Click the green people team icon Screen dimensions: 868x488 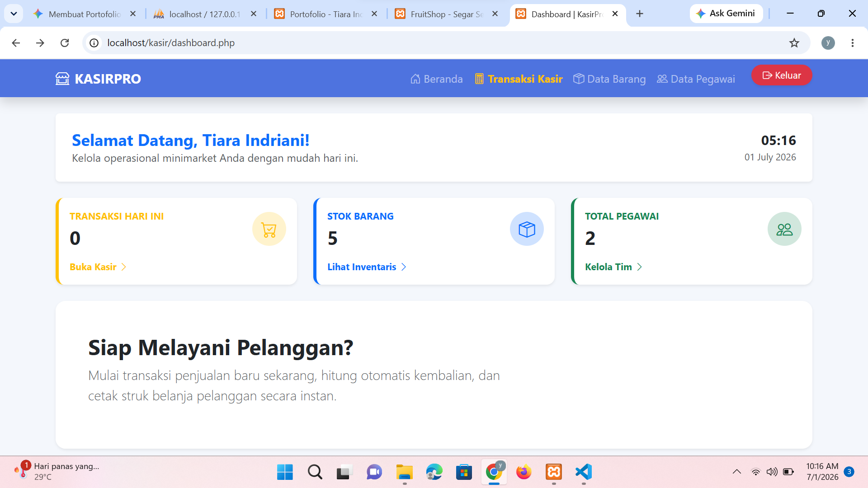tap(784, 229)
